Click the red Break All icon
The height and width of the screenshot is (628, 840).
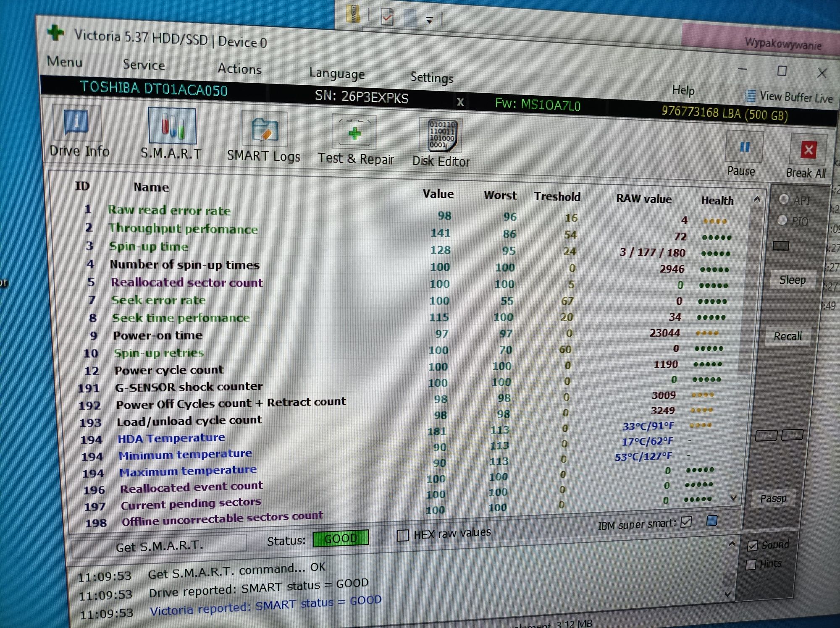[x=808, y=149]
